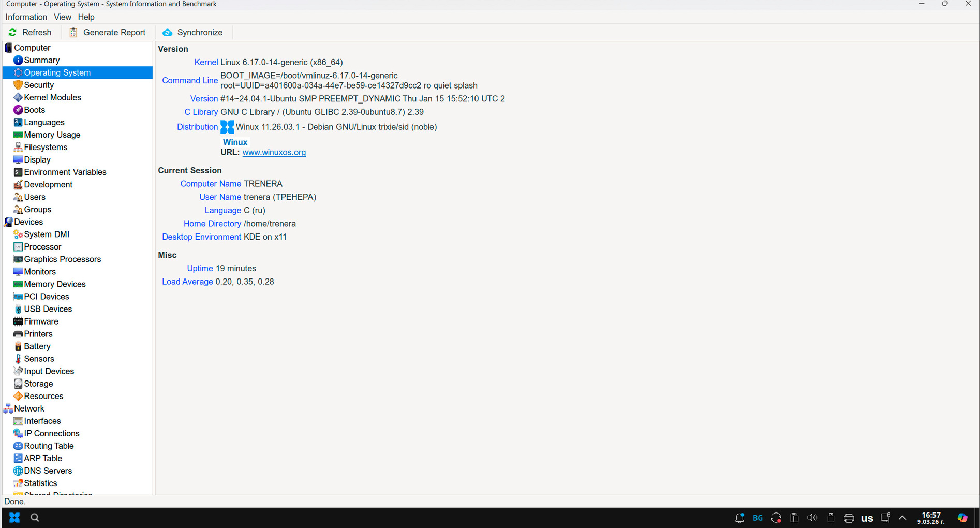980x528 pixels.
Task: Open the taskbar clock showing 16:57
Action: coord(931,518)
